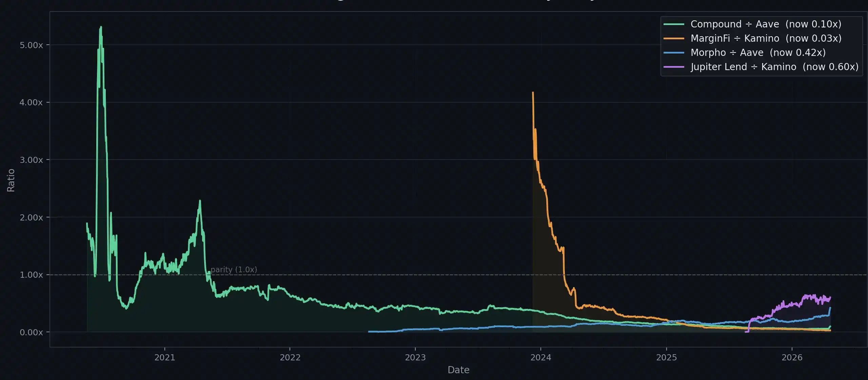The width and height of the screenshot is (868, 380).
Task: Click the 0.00x y-axis tick label
Action: (31, 332)
